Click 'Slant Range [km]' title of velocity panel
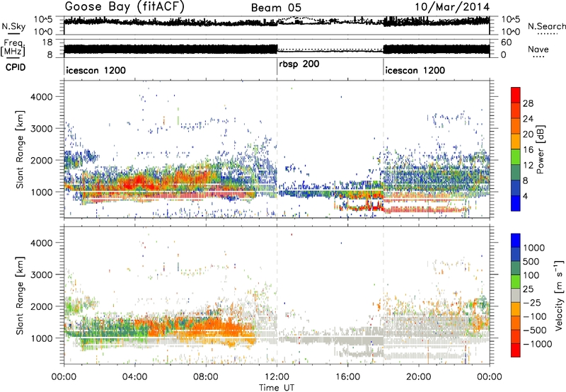566x392 pixels. (x=19, y=295)
